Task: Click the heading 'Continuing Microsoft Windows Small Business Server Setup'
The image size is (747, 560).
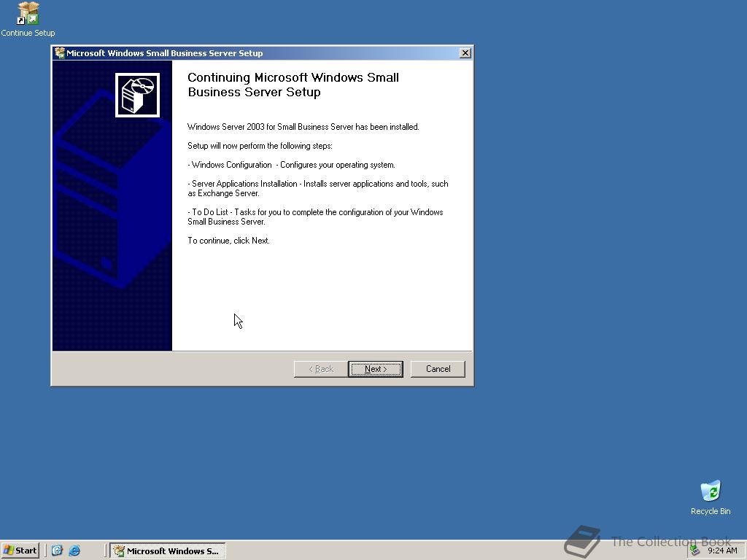Action: click(x=293, y=85)
